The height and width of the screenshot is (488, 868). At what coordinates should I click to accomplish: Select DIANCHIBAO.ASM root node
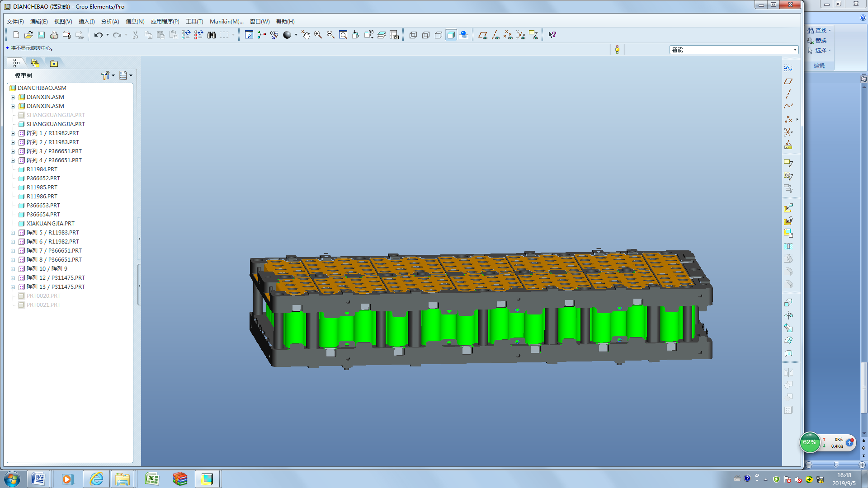tap(42, 88)
